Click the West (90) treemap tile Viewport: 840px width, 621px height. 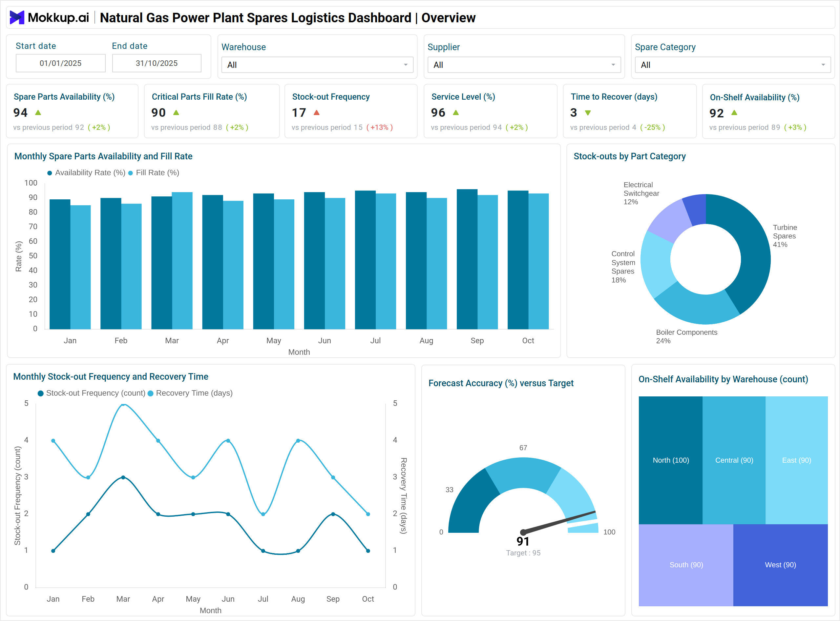point(781,565)
